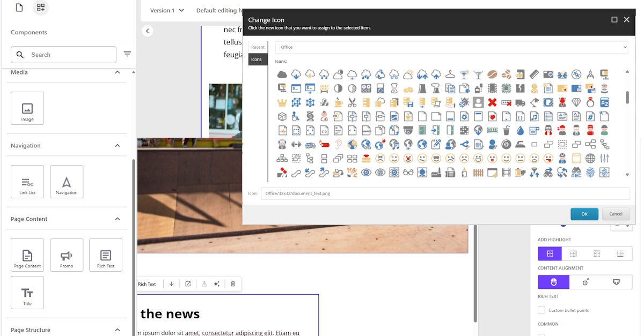Select the Title component
644x336 pixels.
27,293
